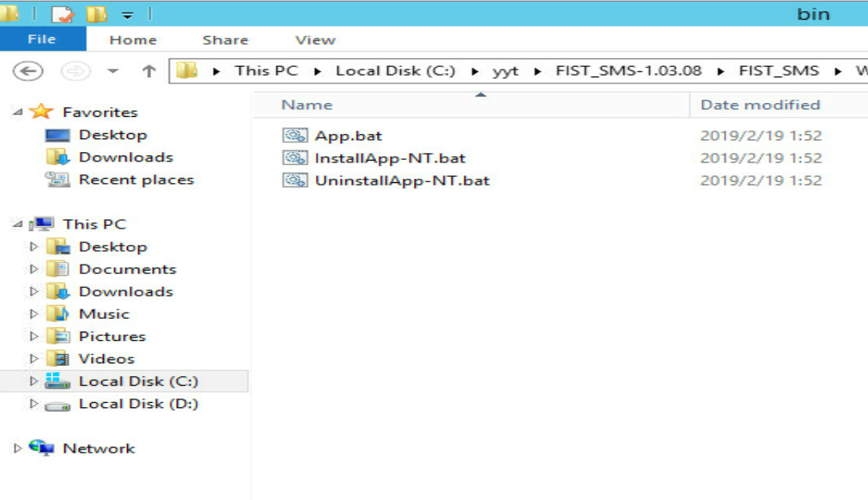Expand the Documents node

pos(33,269)
